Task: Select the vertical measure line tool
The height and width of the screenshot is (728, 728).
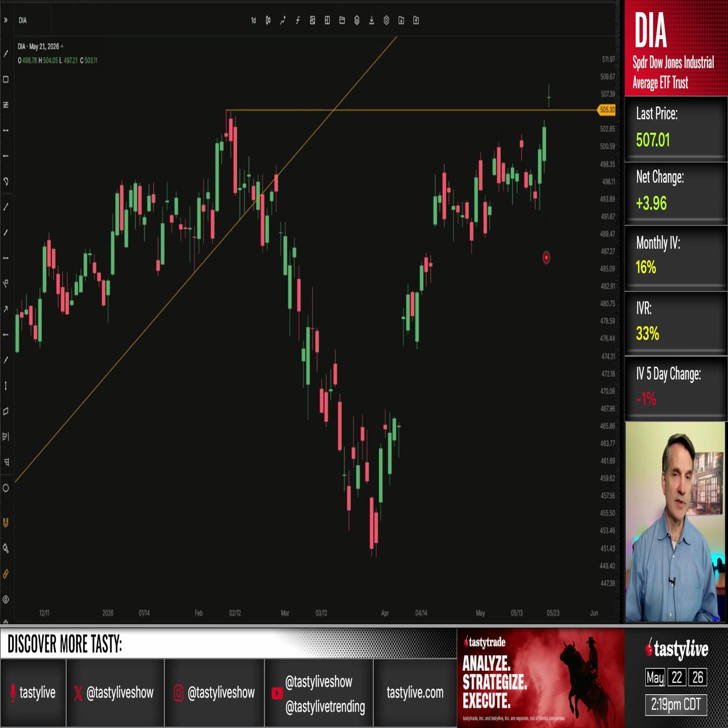Action: (6, 386)
